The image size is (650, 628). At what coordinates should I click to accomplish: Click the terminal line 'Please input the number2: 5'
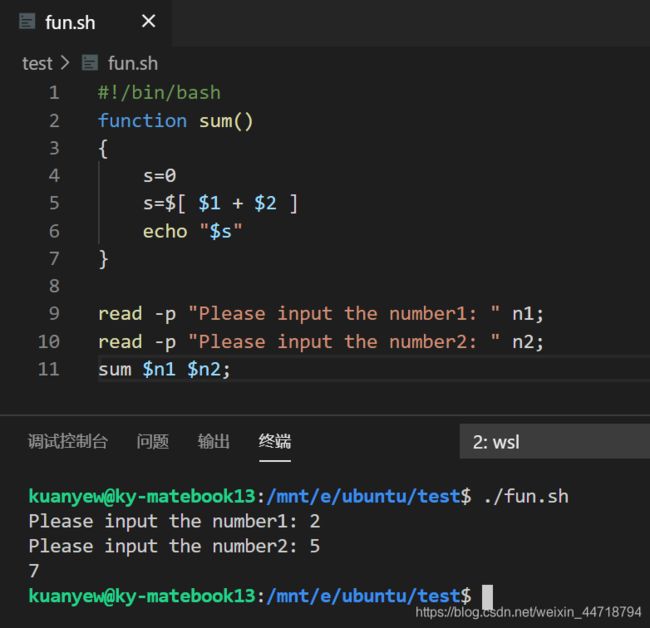(174, 546)
